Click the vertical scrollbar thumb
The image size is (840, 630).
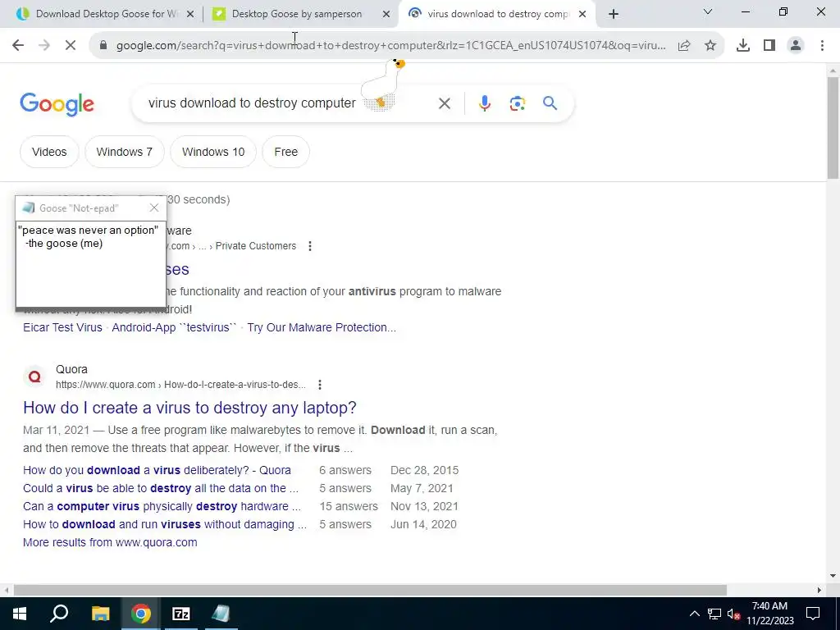coord(833,127)
